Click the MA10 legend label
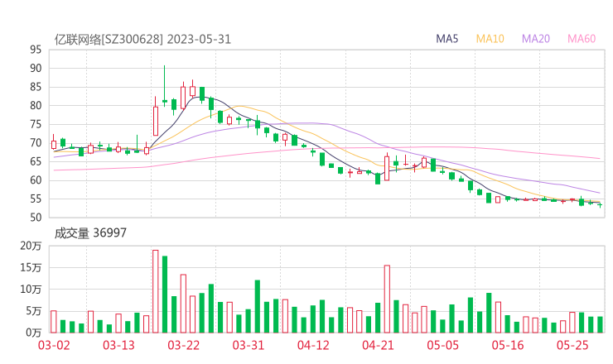 coord(490,39)
